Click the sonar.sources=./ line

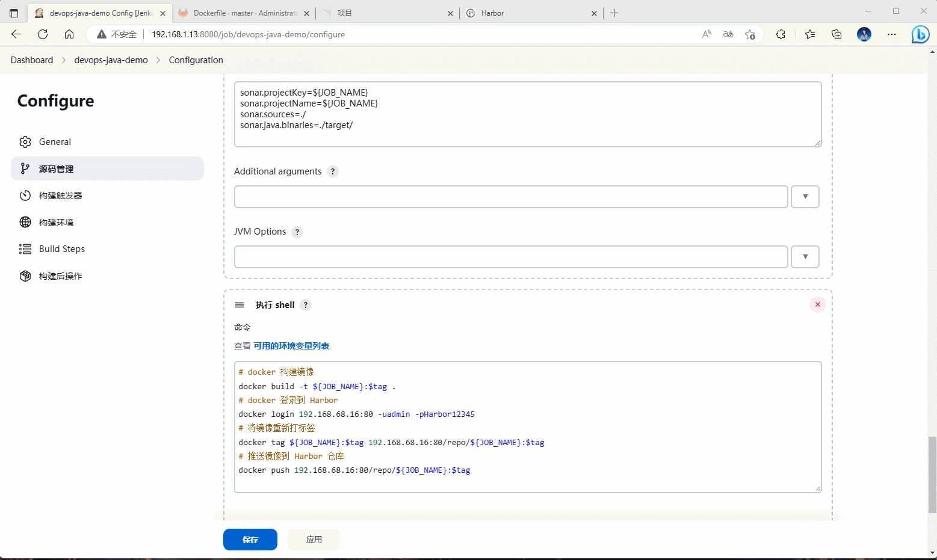(x=273, y=114)
